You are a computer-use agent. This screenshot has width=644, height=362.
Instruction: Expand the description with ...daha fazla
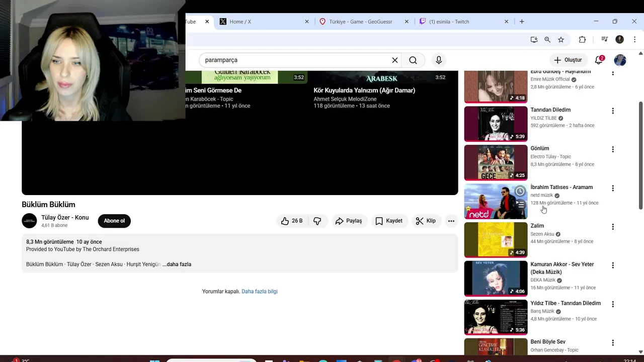(x=177, y=264)
